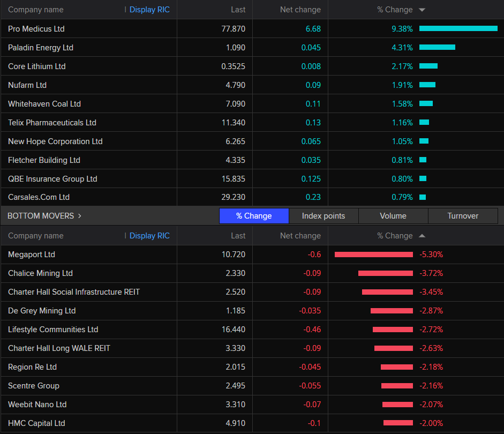Click Whitehaven Coal last price 7.090
The height and width of the screenshot is (434, 504).
click(235, 104)
